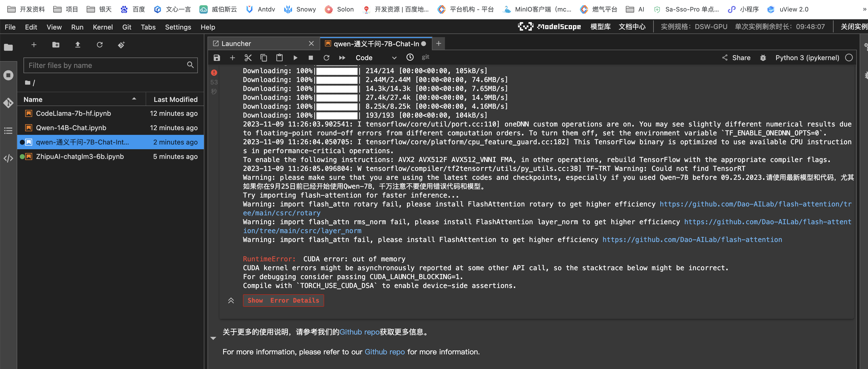Create a new folder in the file browser
This screenshot has height=369, width=868.
point(56,44)
